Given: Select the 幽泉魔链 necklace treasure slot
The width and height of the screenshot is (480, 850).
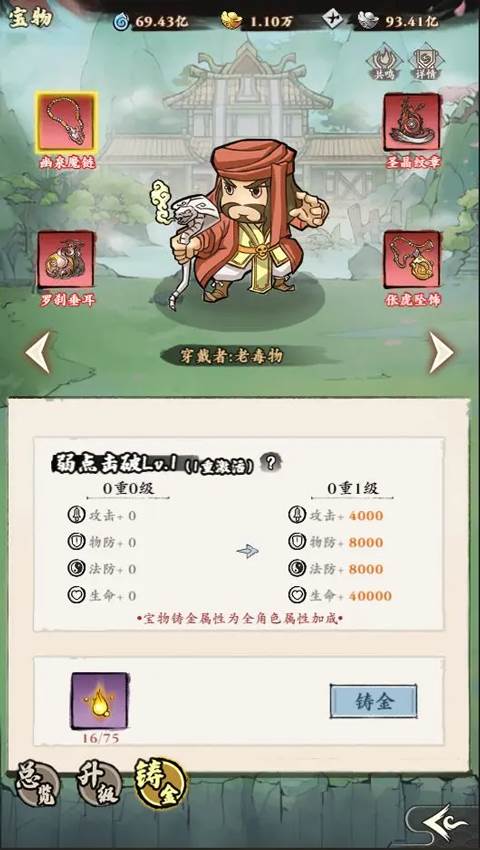Looking at the screenshot, I should click(x=67, y=122).
